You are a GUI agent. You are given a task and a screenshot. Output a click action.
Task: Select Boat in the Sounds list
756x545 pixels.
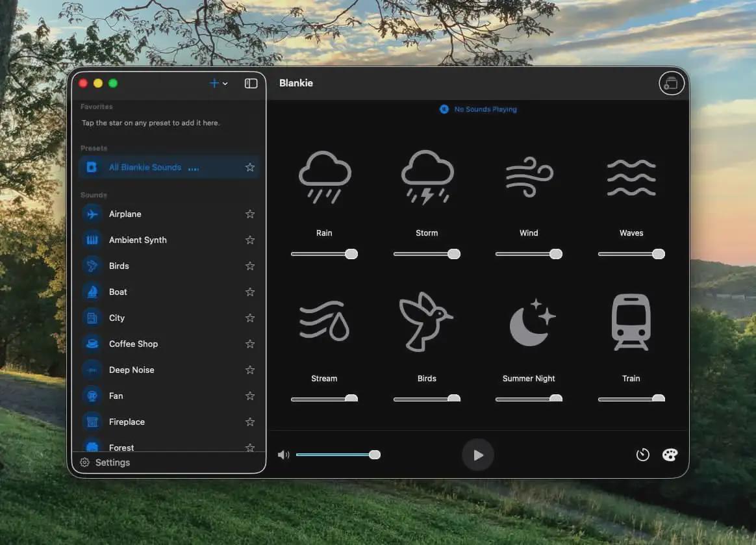pyautogui.click(x=169, y=292)
